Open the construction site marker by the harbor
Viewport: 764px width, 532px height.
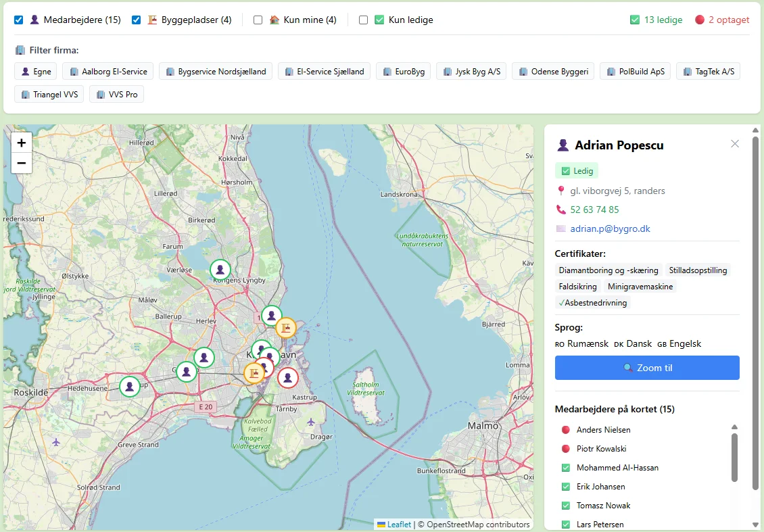tap(286, 328)
